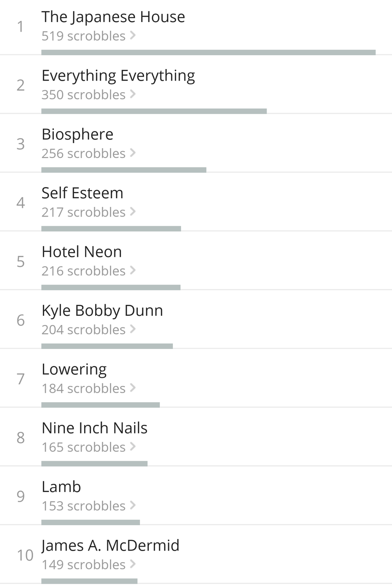The height and width of the screenshot is (588, 392).
Task: Select the Biosphere artist name
Action: point(77,134)
